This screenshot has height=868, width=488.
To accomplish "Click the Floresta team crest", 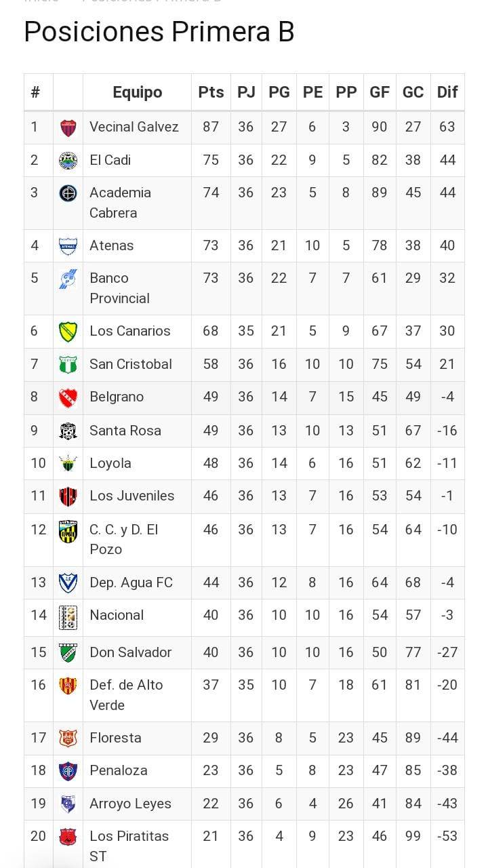I will click(68, 738).
